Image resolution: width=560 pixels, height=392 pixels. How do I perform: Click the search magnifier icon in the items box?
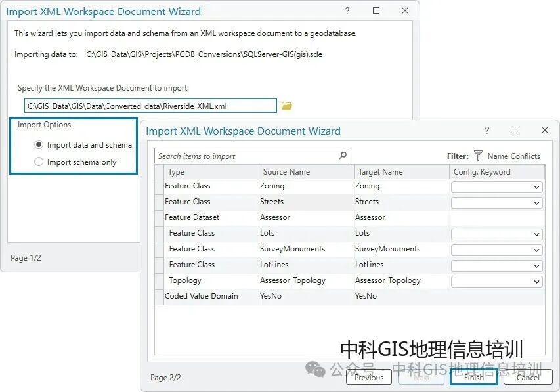(343, 156)
